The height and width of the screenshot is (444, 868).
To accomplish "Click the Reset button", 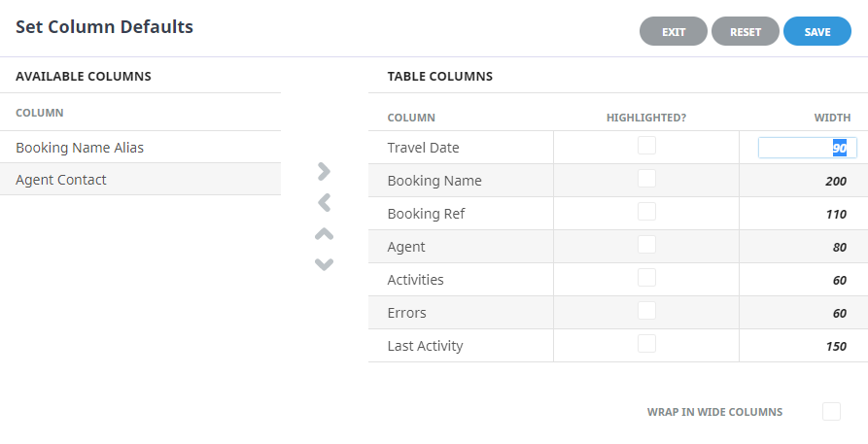I will 746,31.
